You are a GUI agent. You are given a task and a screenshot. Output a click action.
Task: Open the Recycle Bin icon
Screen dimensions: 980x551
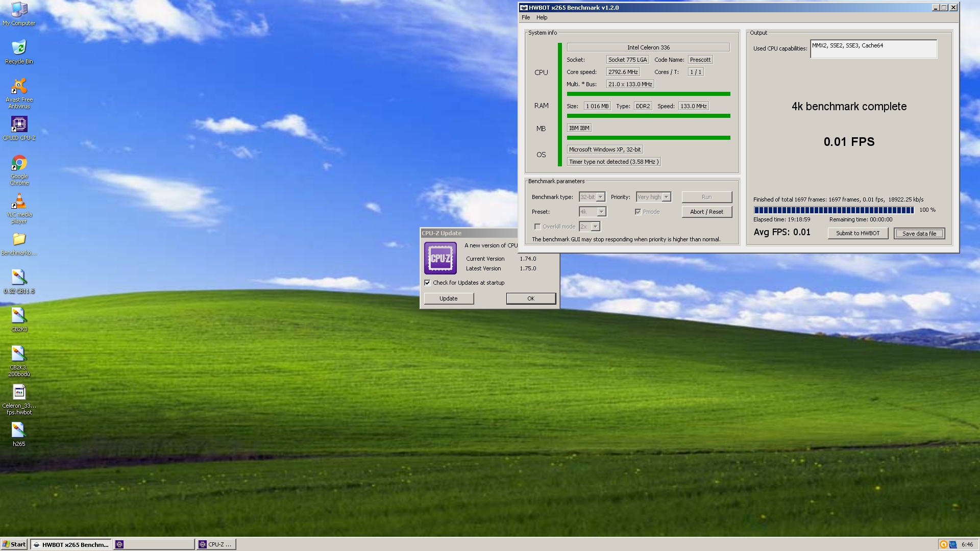click(19, 52)
